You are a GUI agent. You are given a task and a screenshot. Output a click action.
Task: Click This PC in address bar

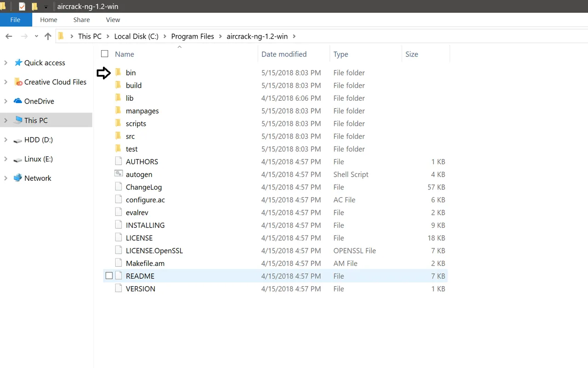click(x=90, y=36)
